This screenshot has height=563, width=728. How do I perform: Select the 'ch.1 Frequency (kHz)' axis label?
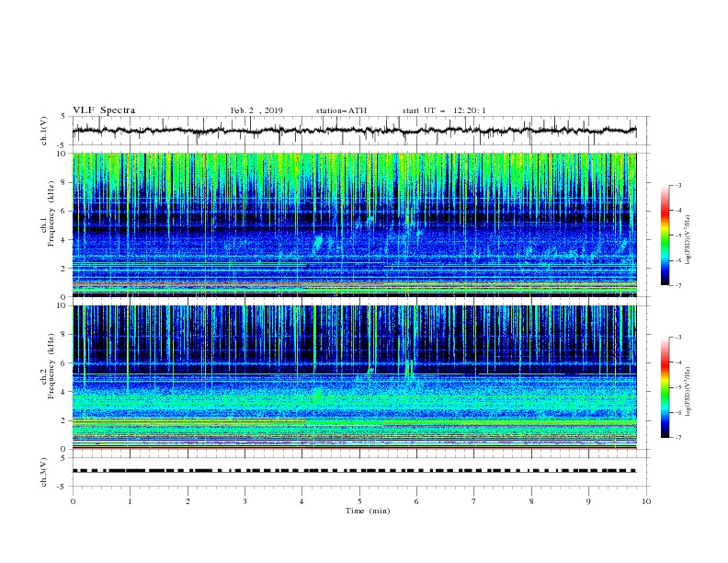(x=48, y=213)
